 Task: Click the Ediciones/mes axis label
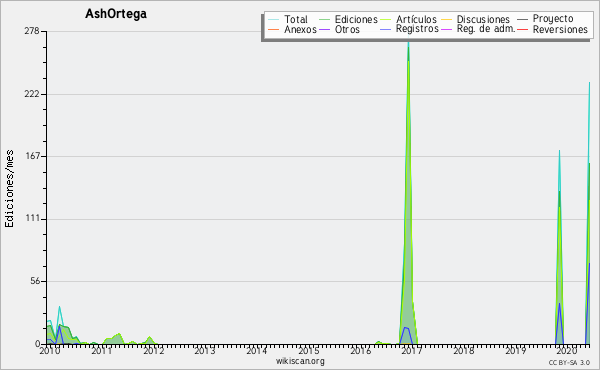[9, 189]
